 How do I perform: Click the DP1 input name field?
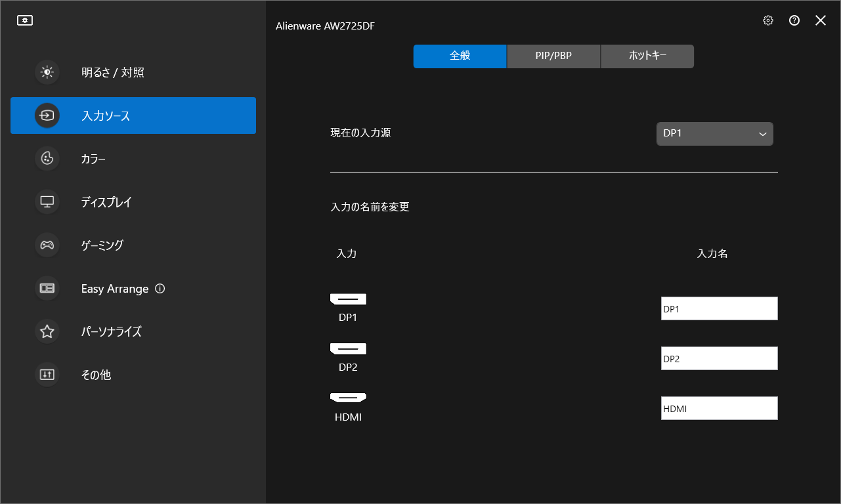(x=720, y=308)
